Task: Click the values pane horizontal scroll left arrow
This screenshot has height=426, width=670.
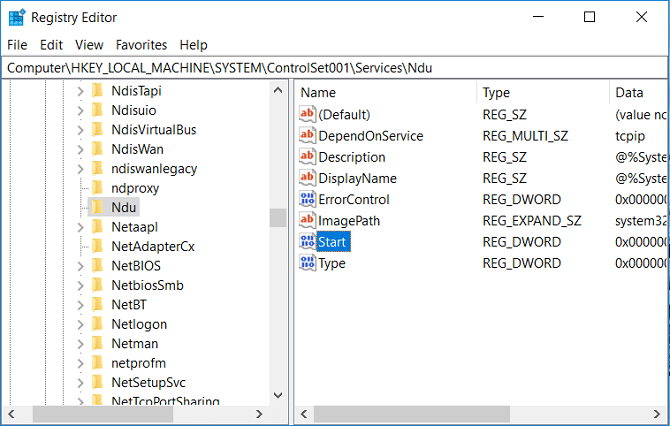Action: pyautogui.click(x=304, y=414)
